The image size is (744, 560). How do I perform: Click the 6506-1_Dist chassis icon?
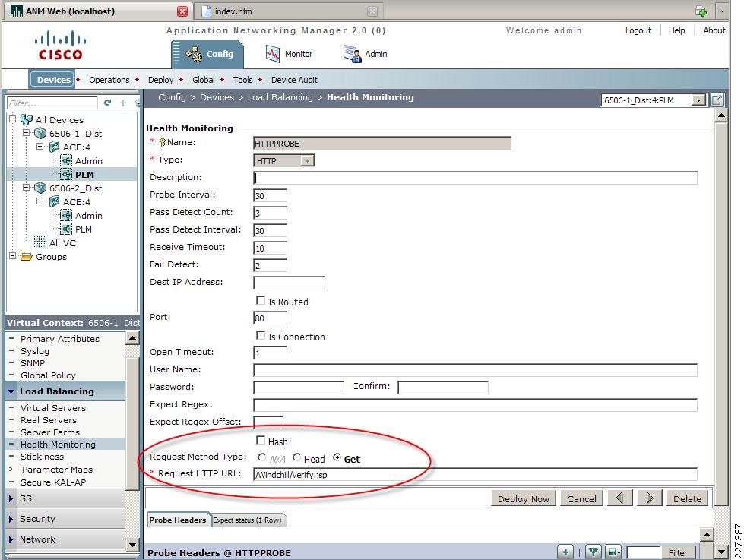(40, 134)
